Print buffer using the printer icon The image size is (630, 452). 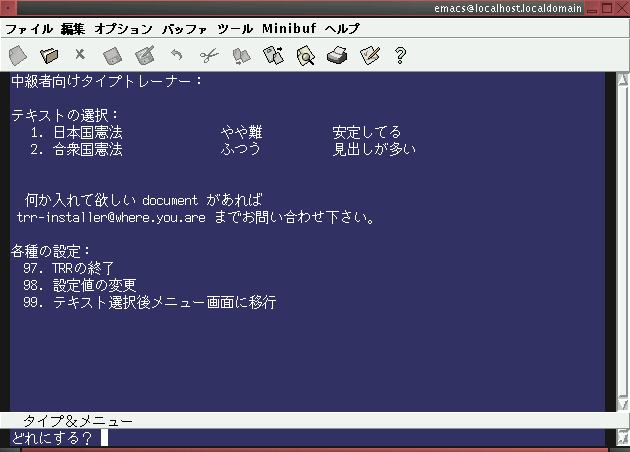click(337, 55)
